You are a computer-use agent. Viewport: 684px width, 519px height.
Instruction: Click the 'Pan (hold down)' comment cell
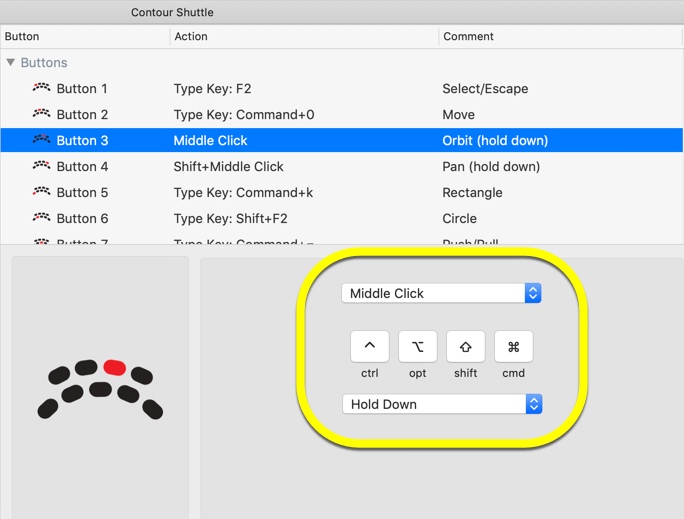[491, 167]
